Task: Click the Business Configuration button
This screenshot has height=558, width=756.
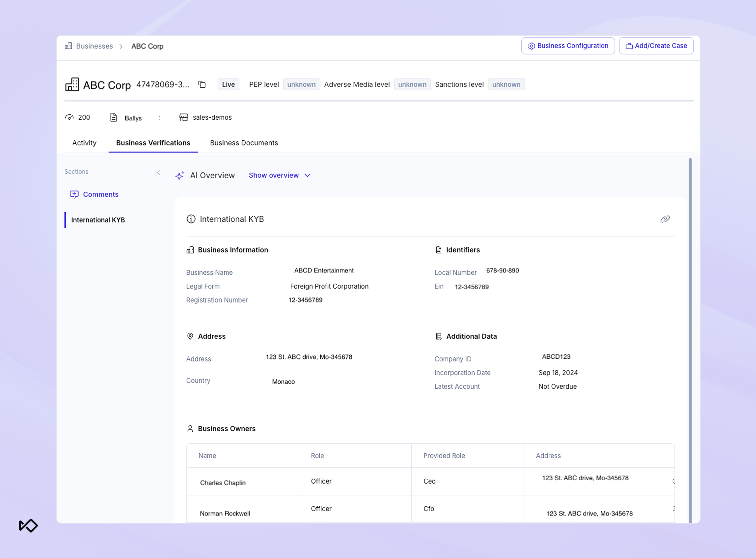Action: pyautogui.click(x=568, y=46)
